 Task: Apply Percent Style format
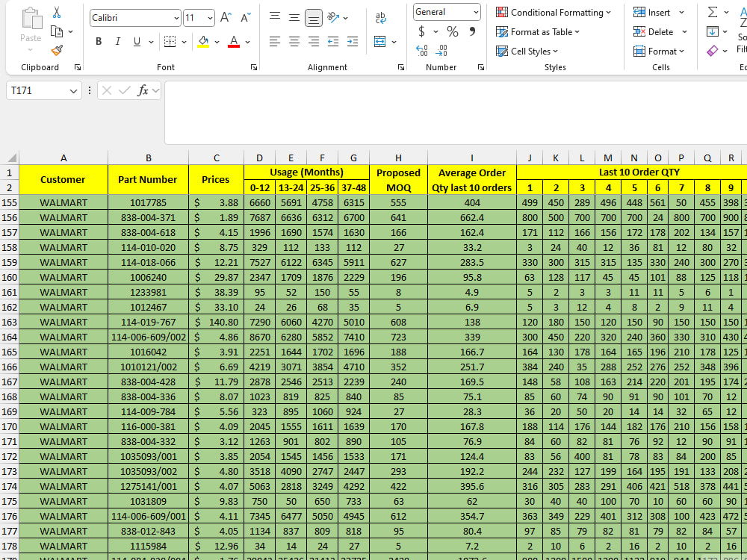453,32
